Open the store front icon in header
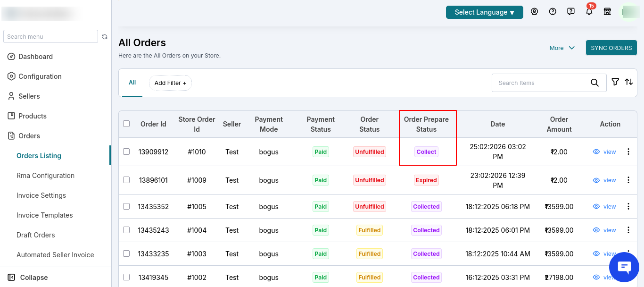This screenshot has height=287, width=644. (x=608, y=12)
